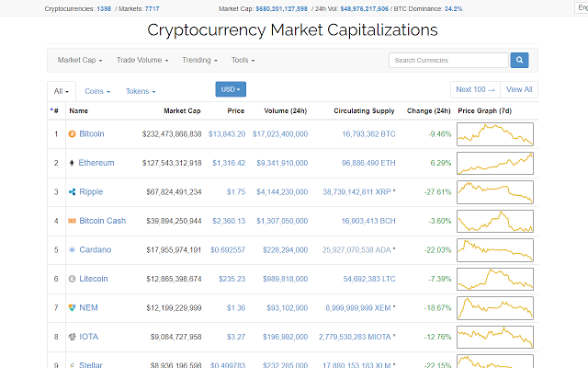This screenshot has width=588, height=368.
Task: Click the Ripple logo icon
Action: 72,192
